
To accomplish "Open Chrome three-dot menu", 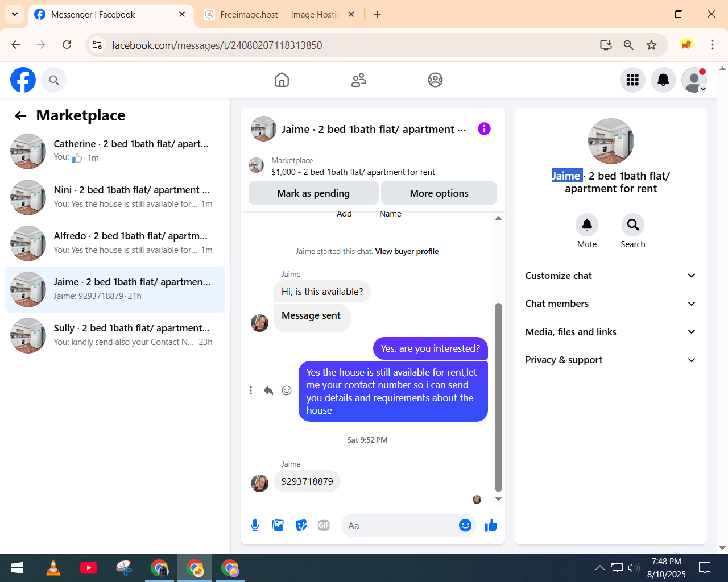I will [712, 45].
